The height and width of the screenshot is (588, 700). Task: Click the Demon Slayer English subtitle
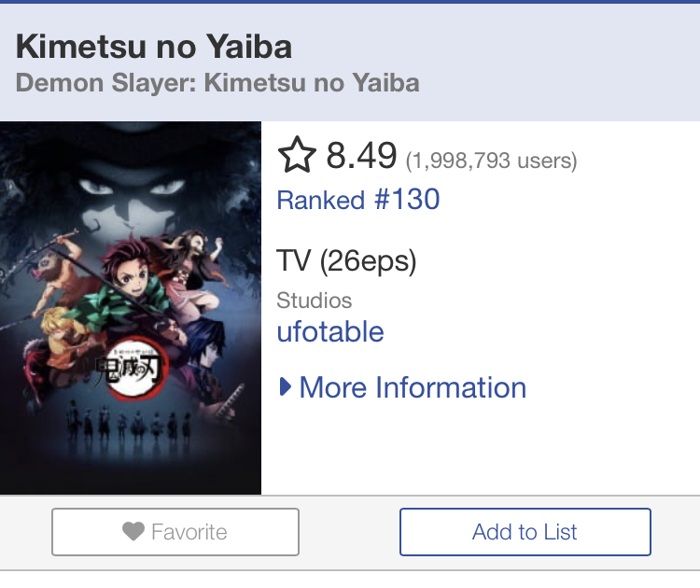(217, 83)
